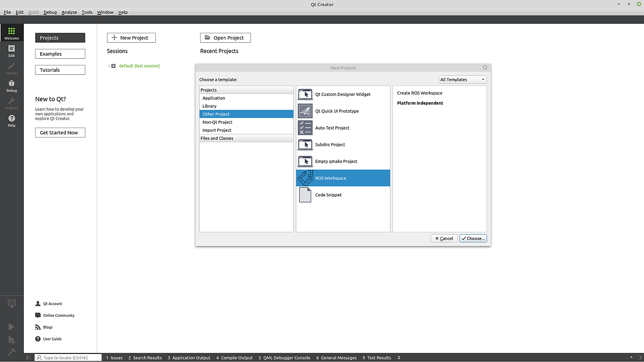Click the Welcome mode grid icon
644x362 pixels.
[11, 31]
